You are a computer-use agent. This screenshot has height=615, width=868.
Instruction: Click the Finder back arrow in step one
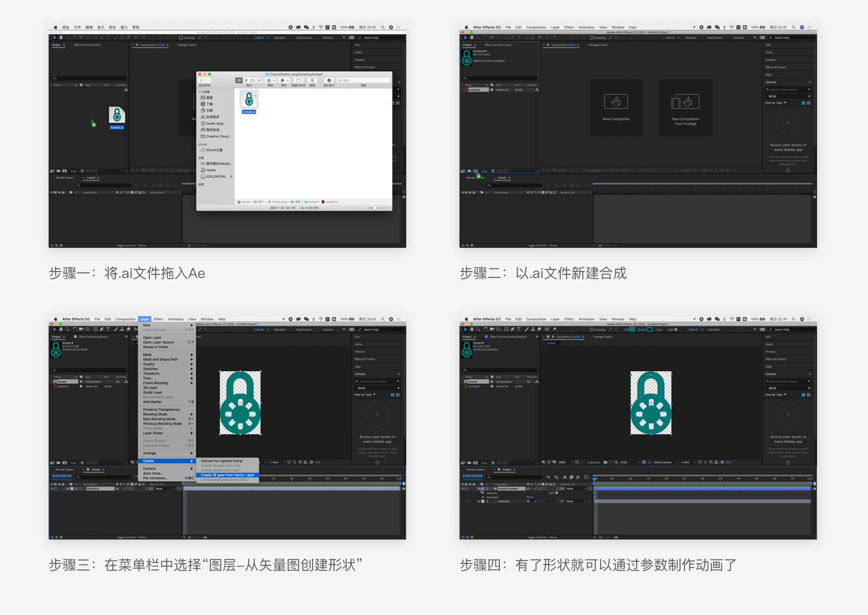click(201, 80)
